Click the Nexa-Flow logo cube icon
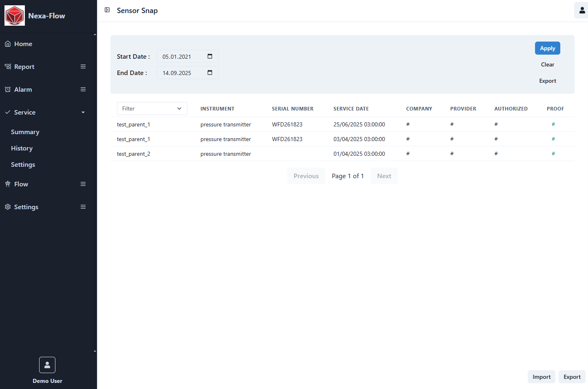Screen dimensions: 588x389 click(15, 15)
